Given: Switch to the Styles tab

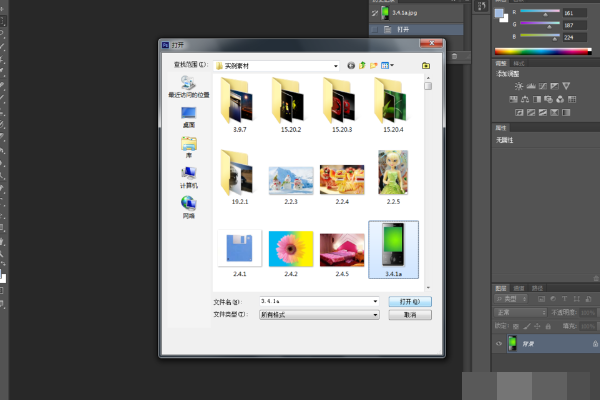Looking at the screenshot, I should tap(519, 64).
